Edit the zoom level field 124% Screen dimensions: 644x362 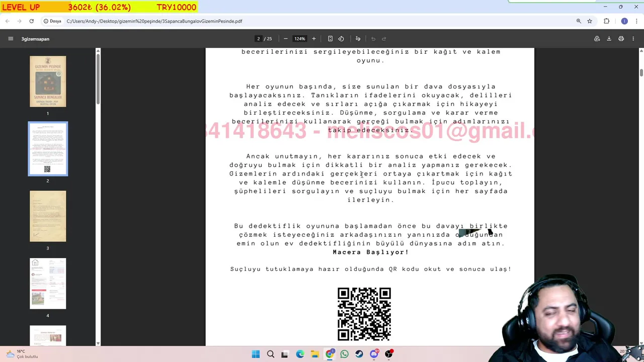pyautogui.click(x=300, y=39)
